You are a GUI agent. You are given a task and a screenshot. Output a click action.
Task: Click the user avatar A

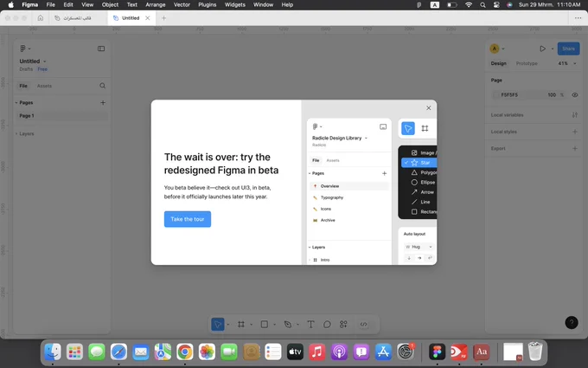(495, 48)
